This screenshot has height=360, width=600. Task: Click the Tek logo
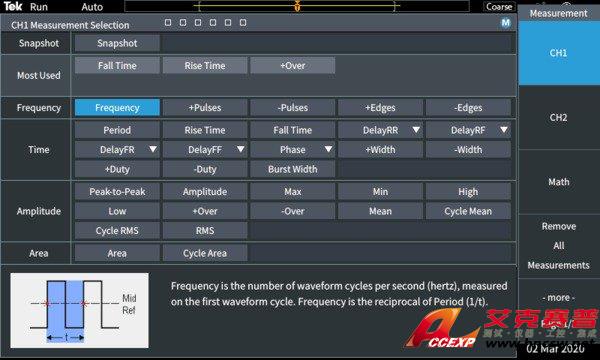point(13,7)
